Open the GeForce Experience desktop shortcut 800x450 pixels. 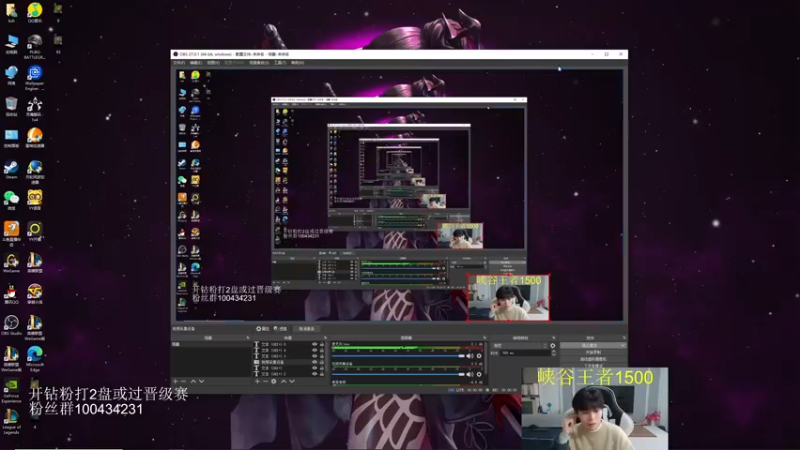coord(11,391)
